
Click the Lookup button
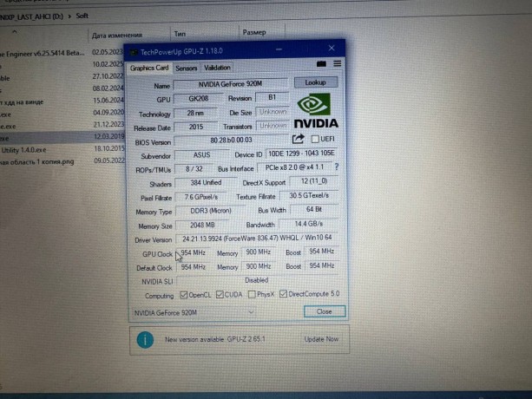pyautogui.click(x=315, y=82)
